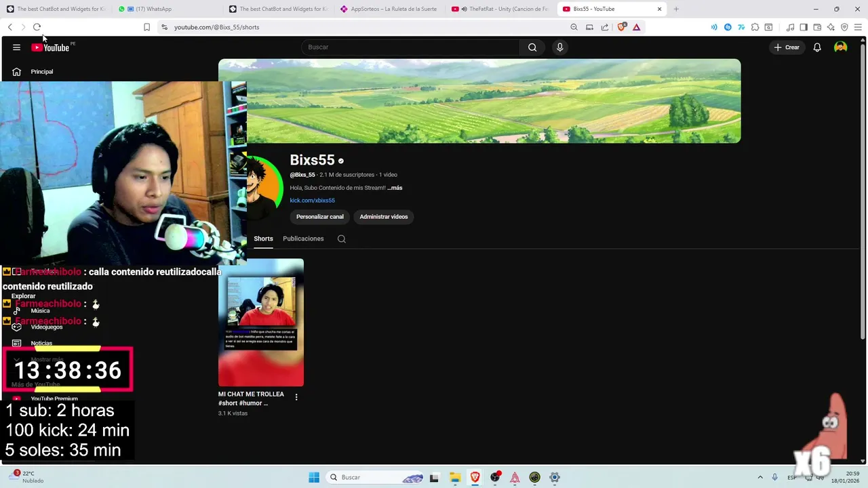Open the Brave Rewards triangle icon

[x=636, y=27]
